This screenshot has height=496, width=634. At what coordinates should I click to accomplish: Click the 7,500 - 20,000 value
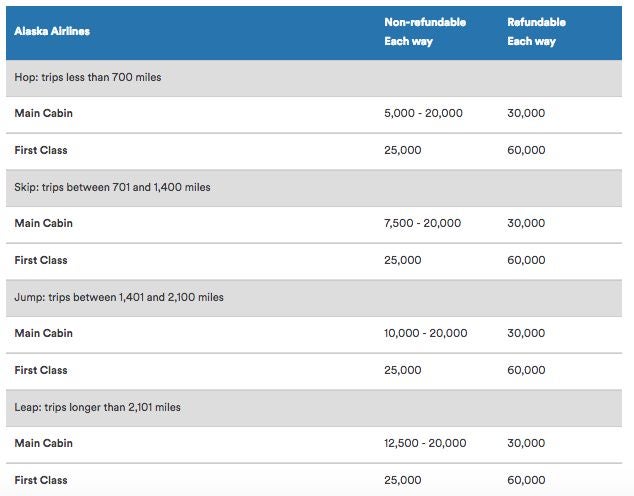[423, 223]
